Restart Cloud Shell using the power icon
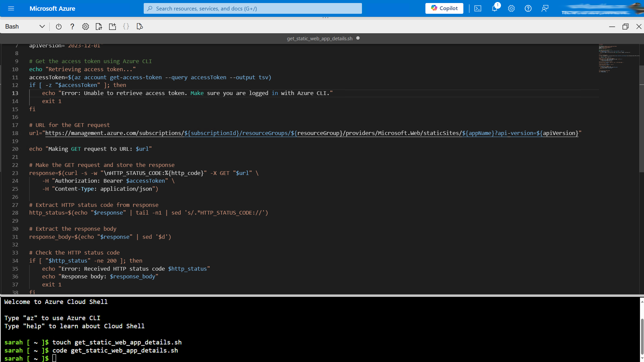Viewport: 644px width, 362px height. [x=59, y=27]
